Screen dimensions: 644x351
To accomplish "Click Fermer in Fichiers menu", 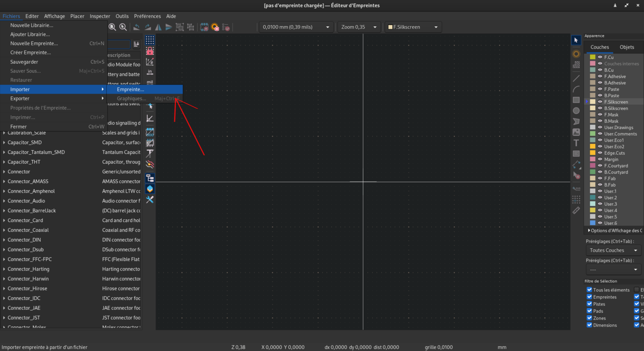I will [54, 127].
